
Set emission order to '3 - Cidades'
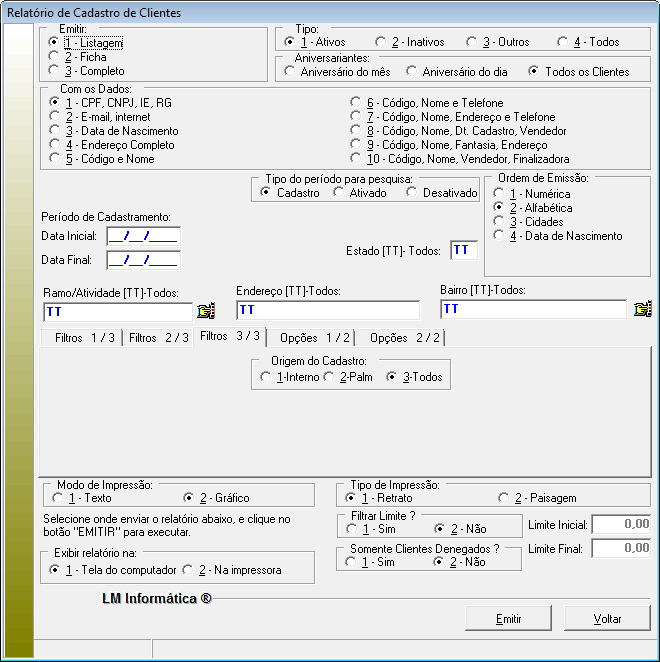coord(499,222)
